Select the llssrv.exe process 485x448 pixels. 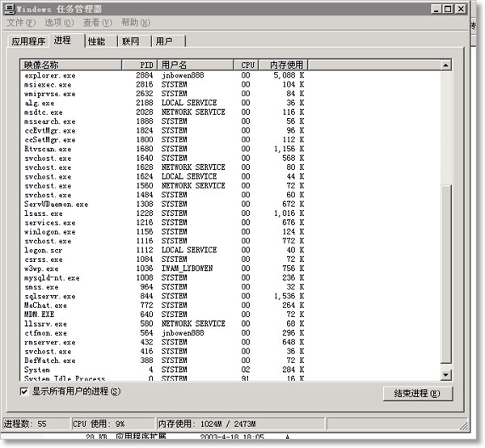click(164, 323)
